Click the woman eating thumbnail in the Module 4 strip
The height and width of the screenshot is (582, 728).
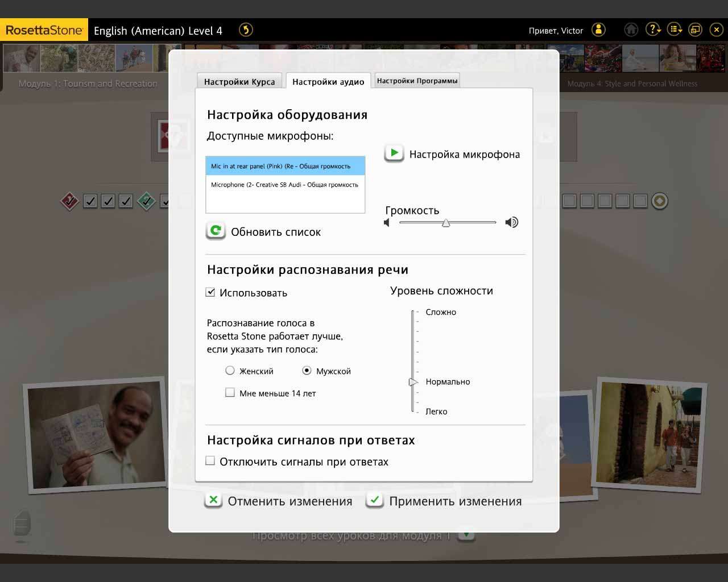pyautogui.click(x=677, y=57)
